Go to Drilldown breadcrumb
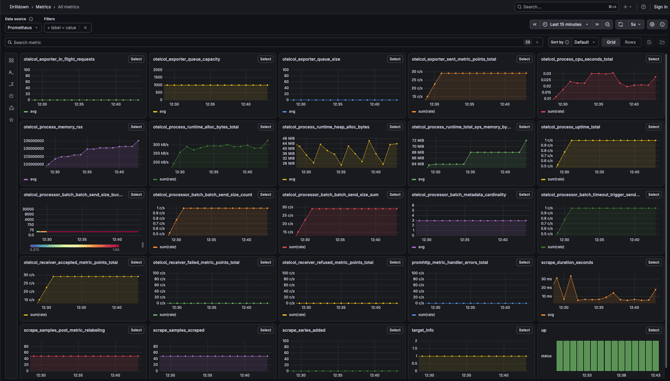Viewport: 670px width, 381px height. click(19, 7)
